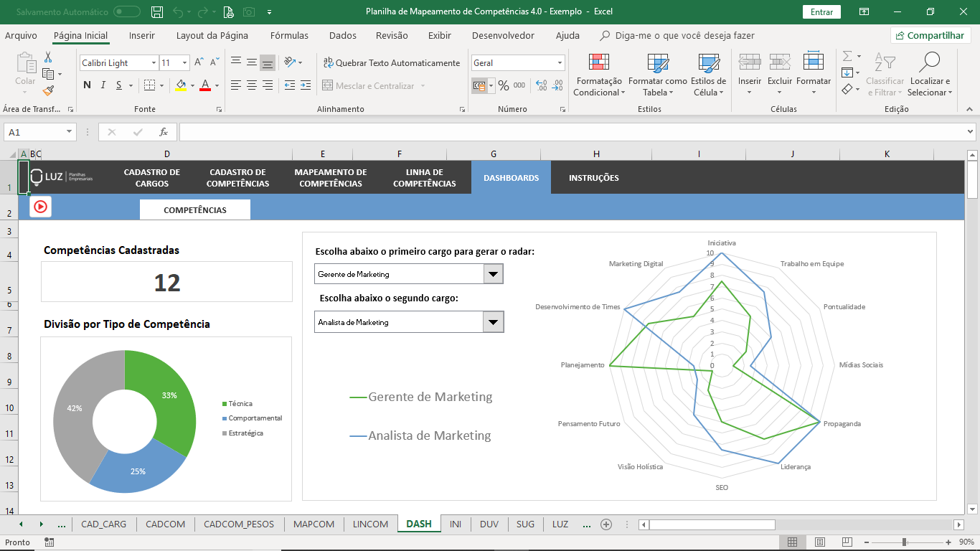Click the red play video icon
This screenshot has height=551, width=980.
click(40, 207)
